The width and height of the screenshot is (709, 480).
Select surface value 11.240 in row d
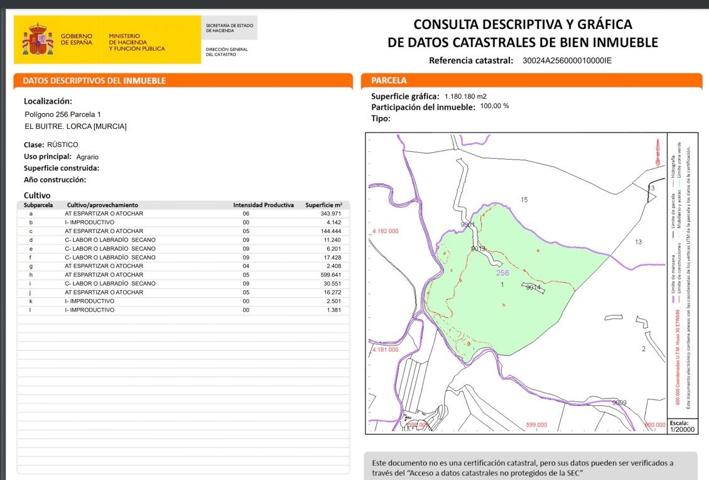coord(332,240)
